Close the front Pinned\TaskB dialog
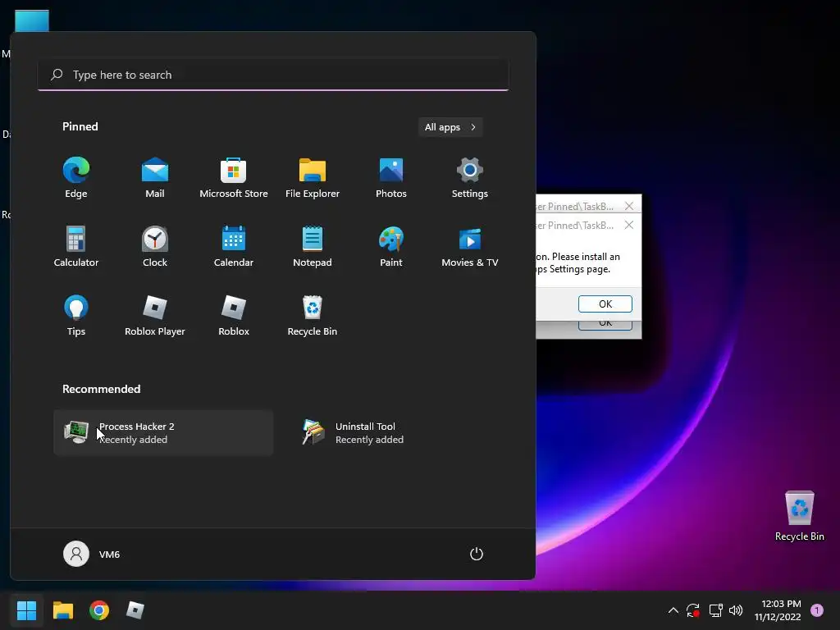 point(629,225)
